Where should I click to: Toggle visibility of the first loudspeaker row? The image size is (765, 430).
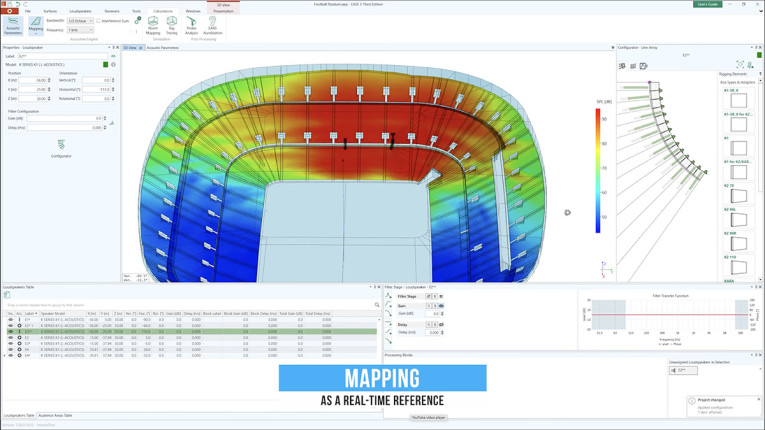[x=11, y=320]
